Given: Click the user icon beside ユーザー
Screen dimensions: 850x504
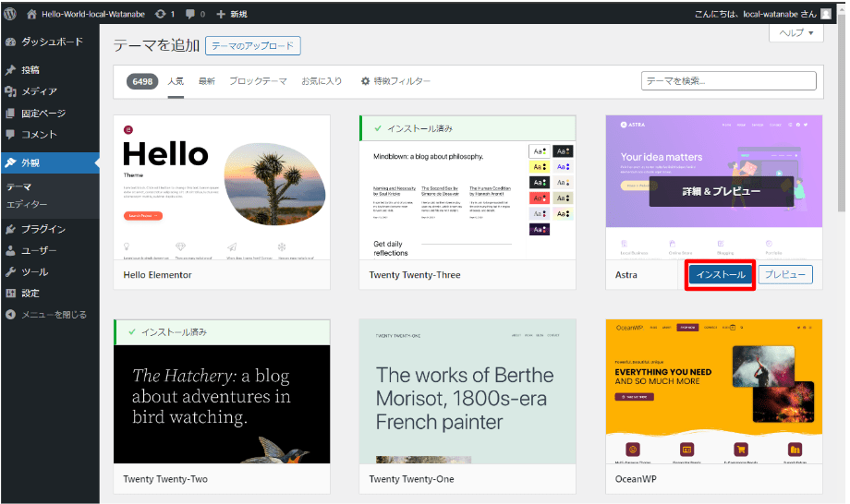Looking at the screenshot, I should pyautogui.click(x=10, y=251).
